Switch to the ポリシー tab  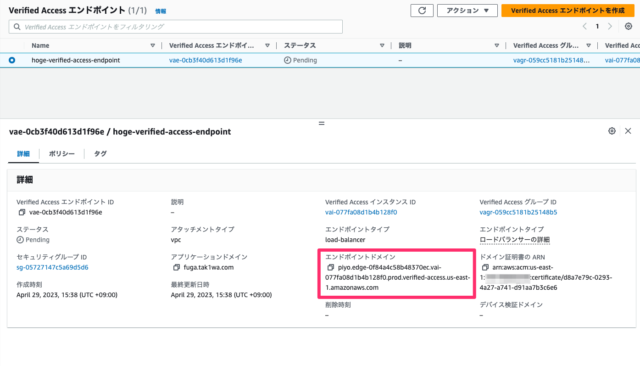(x=62, y=154)
